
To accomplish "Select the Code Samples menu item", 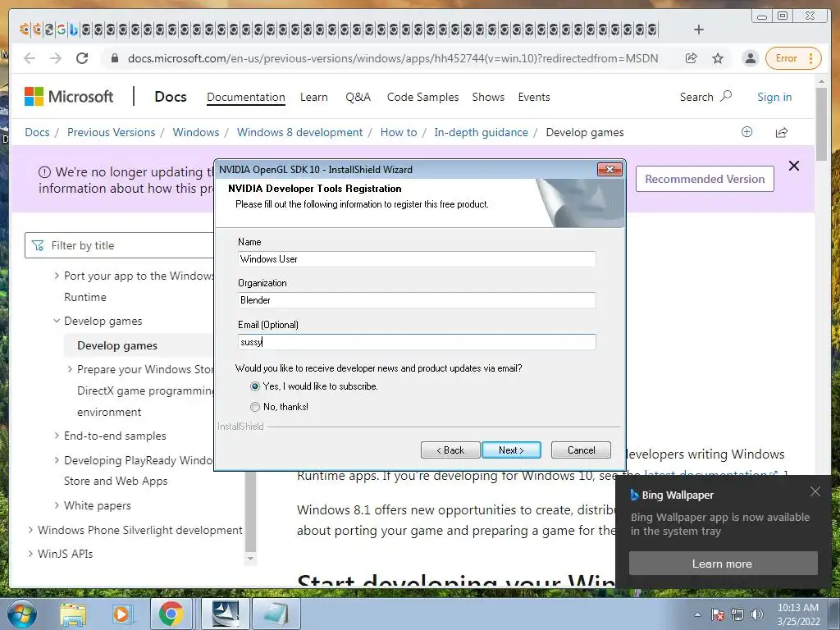I will (422, 97).
